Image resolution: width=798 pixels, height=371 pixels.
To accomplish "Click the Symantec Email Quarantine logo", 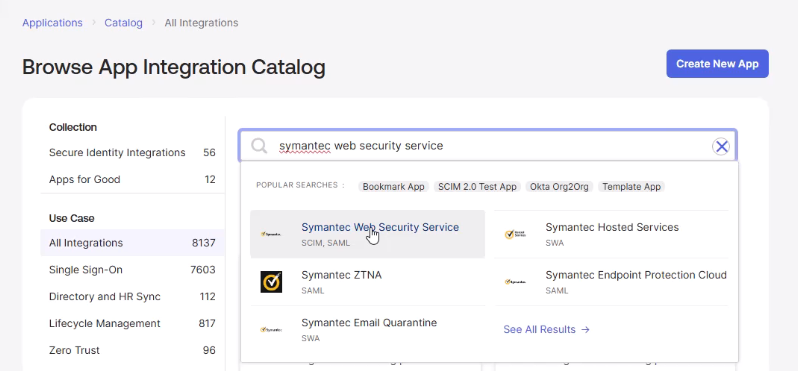I will coord(271,329).
